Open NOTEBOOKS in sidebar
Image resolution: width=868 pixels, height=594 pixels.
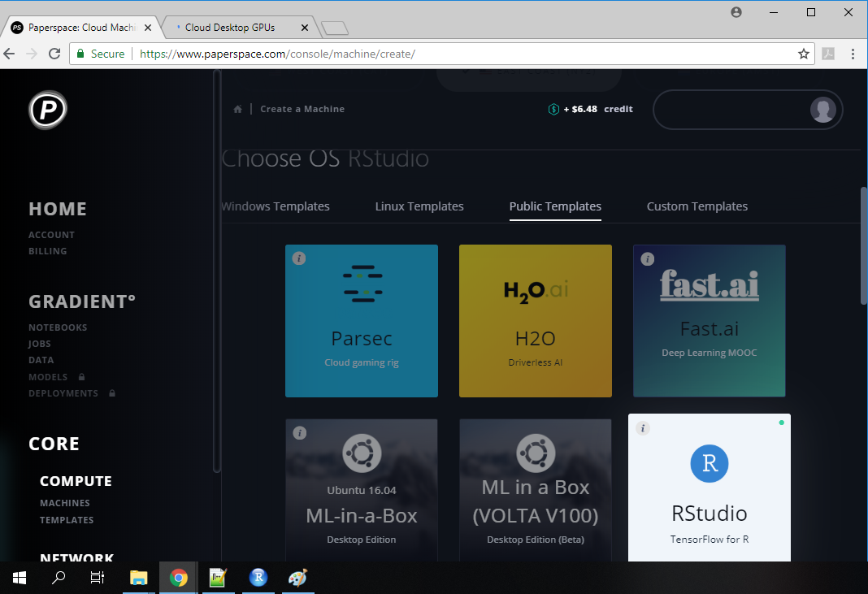[x=58, y=327]
